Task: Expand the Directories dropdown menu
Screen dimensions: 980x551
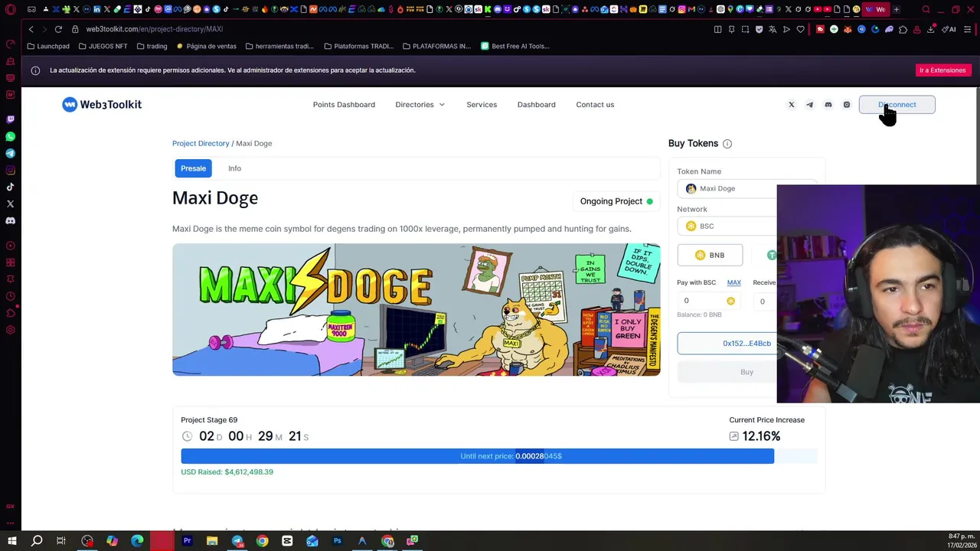Action: [420, 105]
